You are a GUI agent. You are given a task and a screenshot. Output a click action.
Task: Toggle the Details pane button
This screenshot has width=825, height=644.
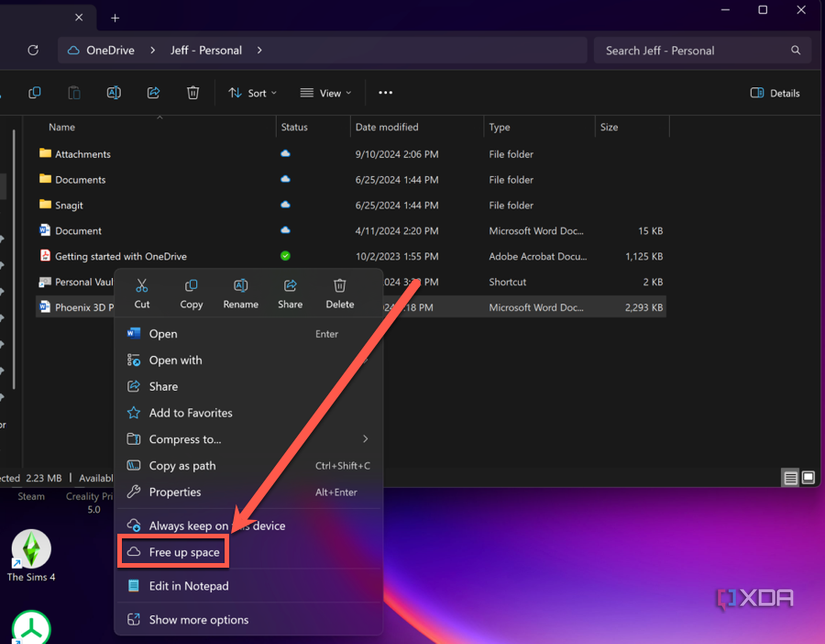pyautogui.click(x=775, y=93)
